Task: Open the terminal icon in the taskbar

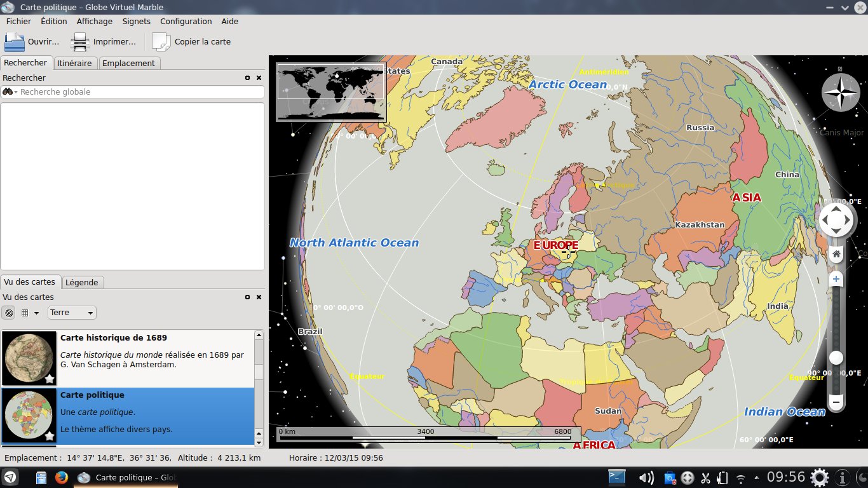Action: 617,477
